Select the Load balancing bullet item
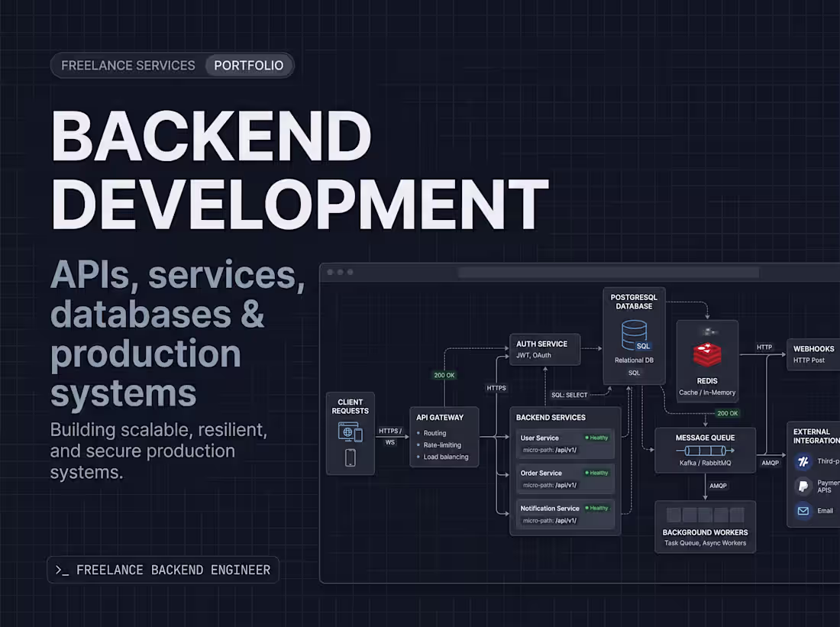This screenshot has height=627, width=840. point(446,457)
